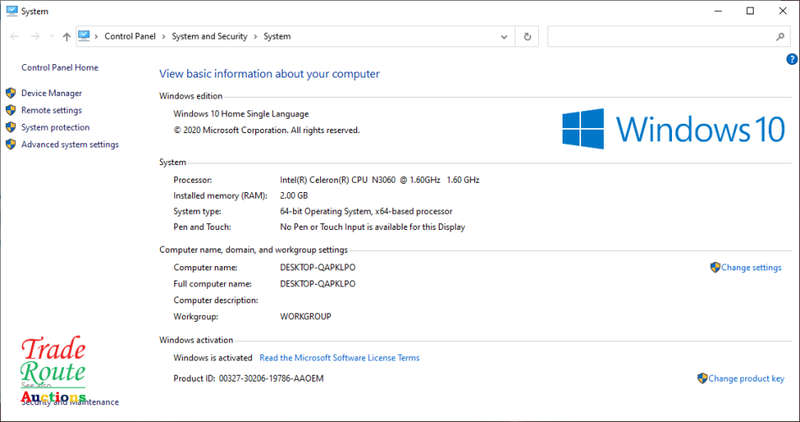Go up one level with Up arrow

pos(66,36)
